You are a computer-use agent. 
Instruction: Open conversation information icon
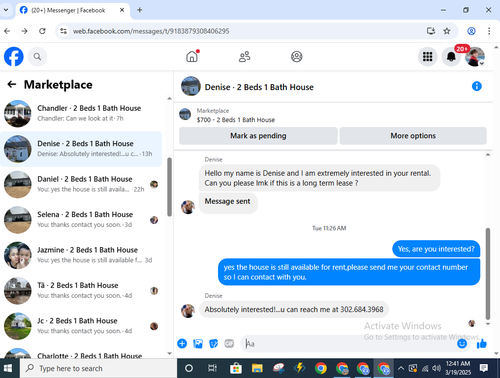tap(477, 86)
